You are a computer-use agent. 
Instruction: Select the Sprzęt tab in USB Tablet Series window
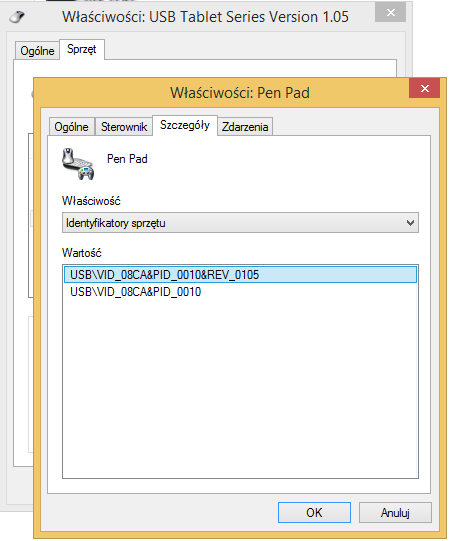click(82, 49)
